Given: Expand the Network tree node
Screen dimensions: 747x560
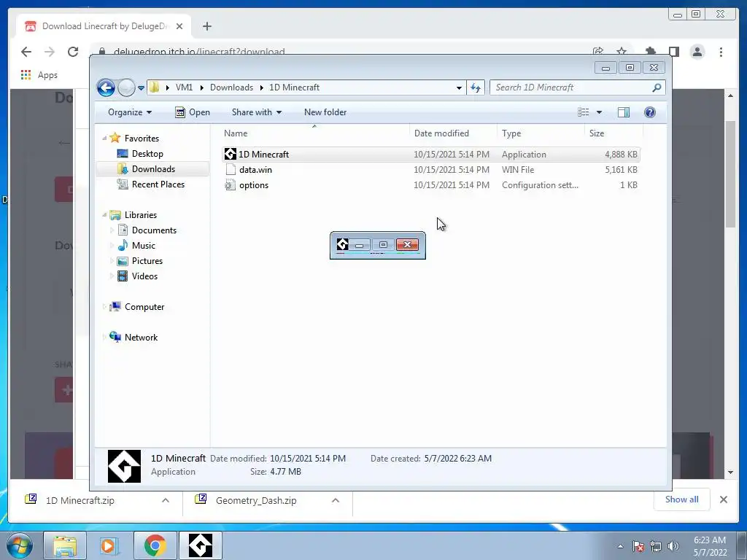Looking at the screenshot, I should click(104, 337).
